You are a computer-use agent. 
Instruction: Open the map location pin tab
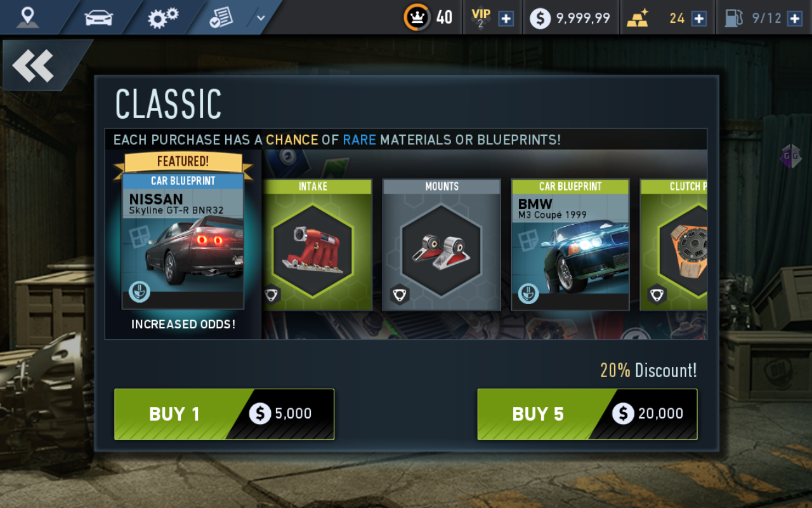27,17
